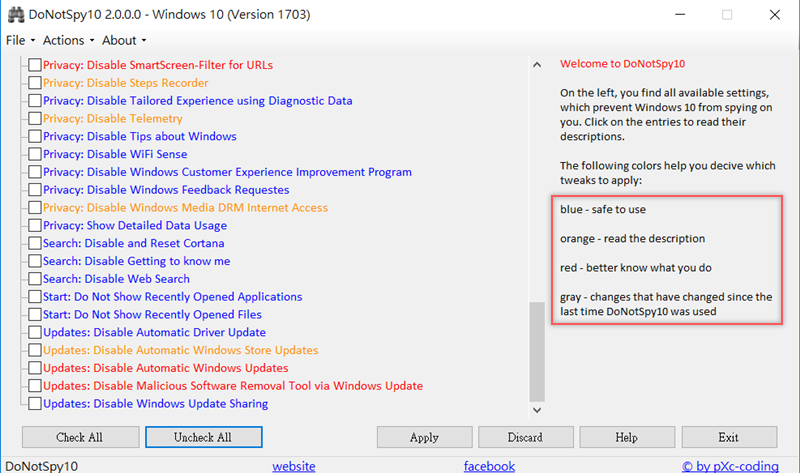Viewport: 800px width, 473px height.
Task: Open Help via the Help button
Action: click(x=627, y=437)
